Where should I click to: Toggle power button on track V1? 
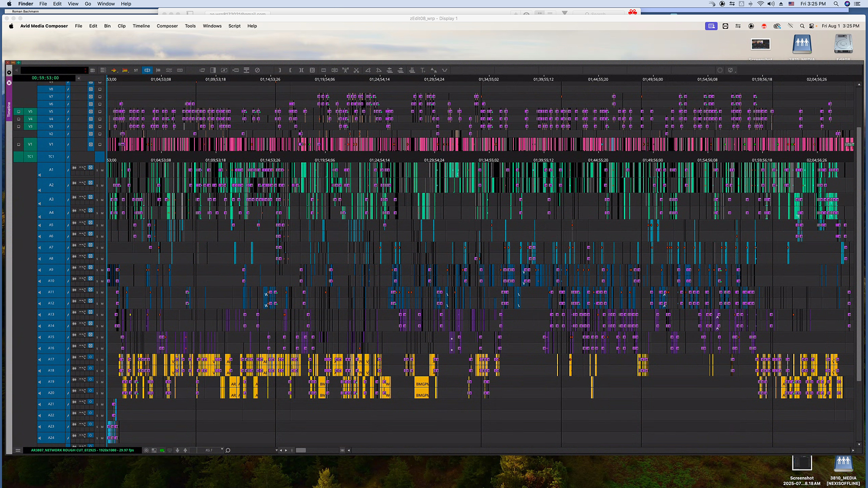(x=91, y=144)
